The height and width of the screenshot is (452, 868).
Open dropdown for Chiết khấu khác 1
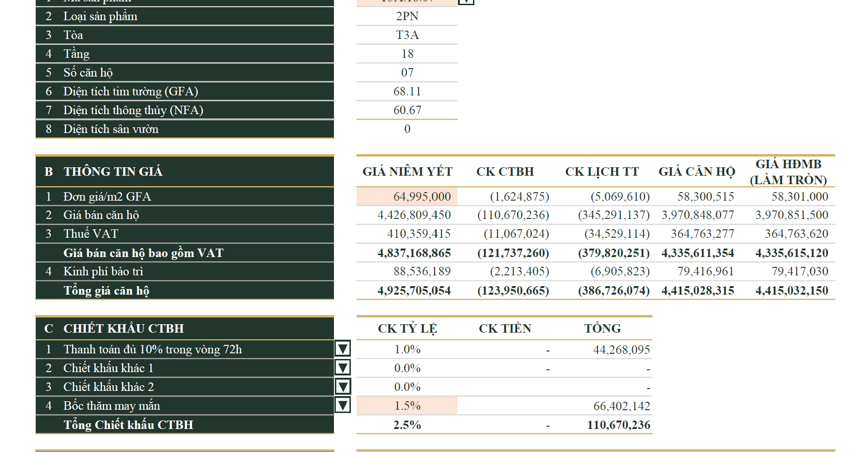tap(342, 367)
